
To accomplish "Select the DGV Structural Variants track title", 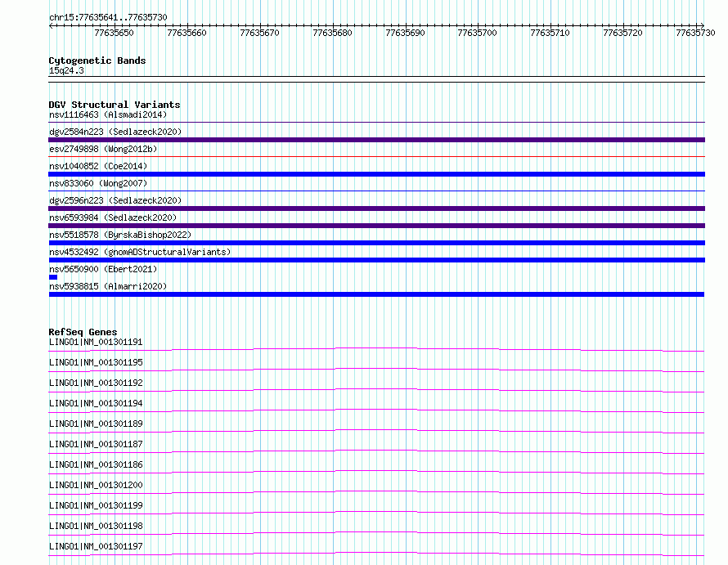I will [x=115, y=105].
